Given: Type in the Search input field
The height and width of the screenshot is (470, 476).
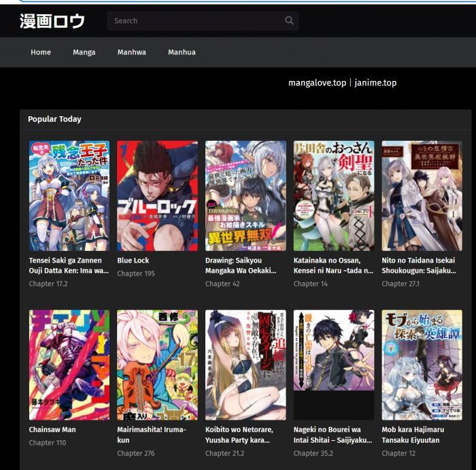Looking at the screenshot, I should pyautogui.click(x=194, y=20).
